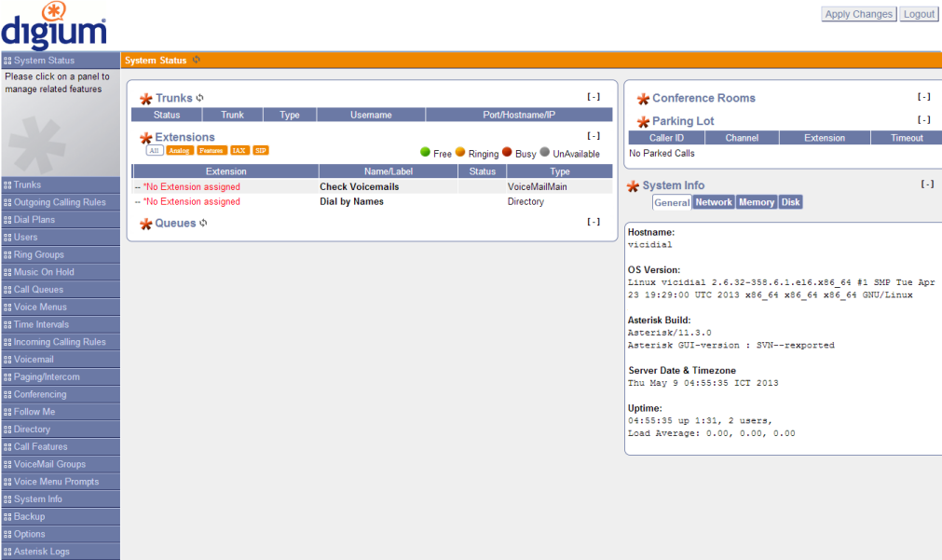
Task: Filter extensions by All
Action: [155, 150]
